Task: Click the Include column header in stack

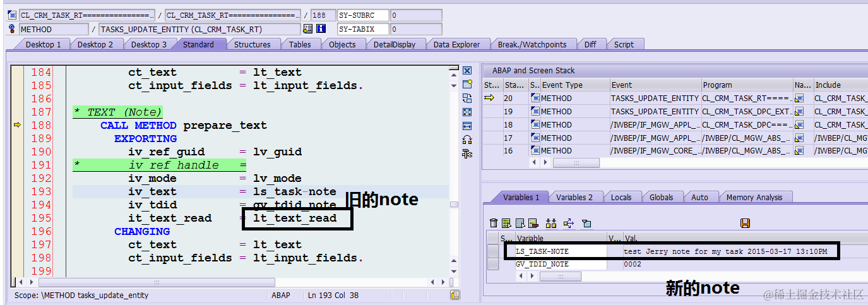Action: [x=840, y=85]
